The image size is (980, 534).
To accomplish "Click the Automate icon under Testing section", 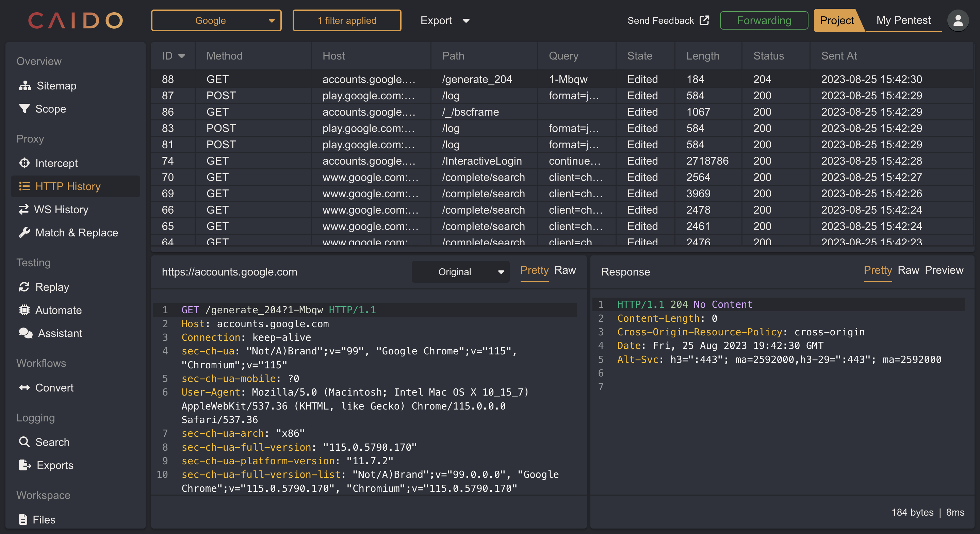I will (x=24, y=310).
